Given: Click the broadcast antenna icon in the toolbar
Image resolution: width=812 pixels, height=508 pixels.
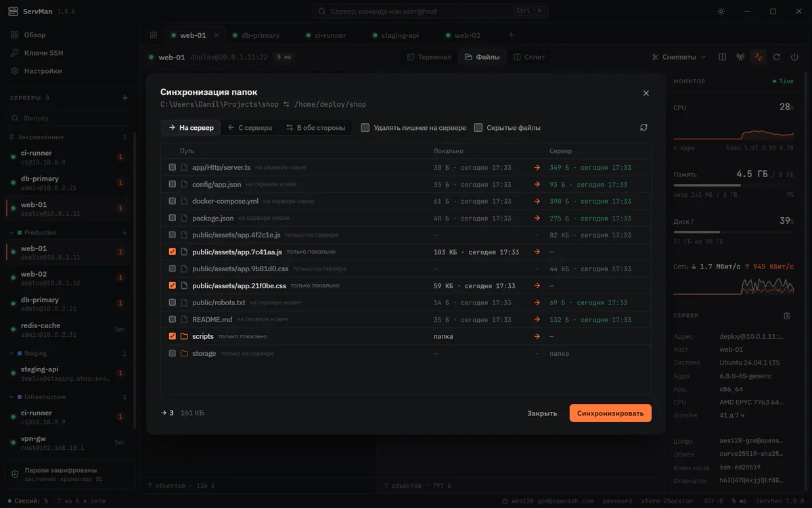Looking at the screenshot, I should click(x=740, y=57).
